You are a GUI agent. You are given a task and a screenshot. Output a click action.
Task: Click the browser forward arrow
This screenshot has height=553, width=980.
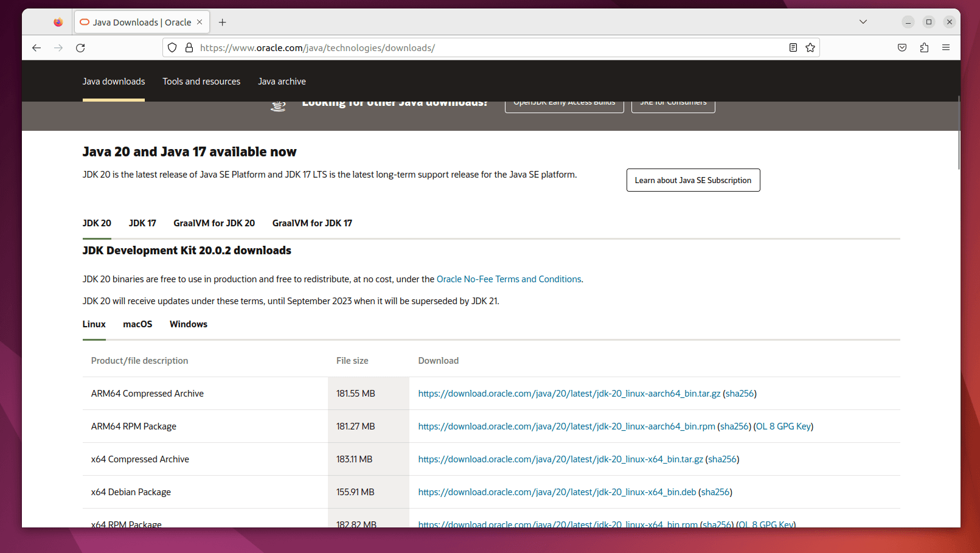click(x=58, y=47)
